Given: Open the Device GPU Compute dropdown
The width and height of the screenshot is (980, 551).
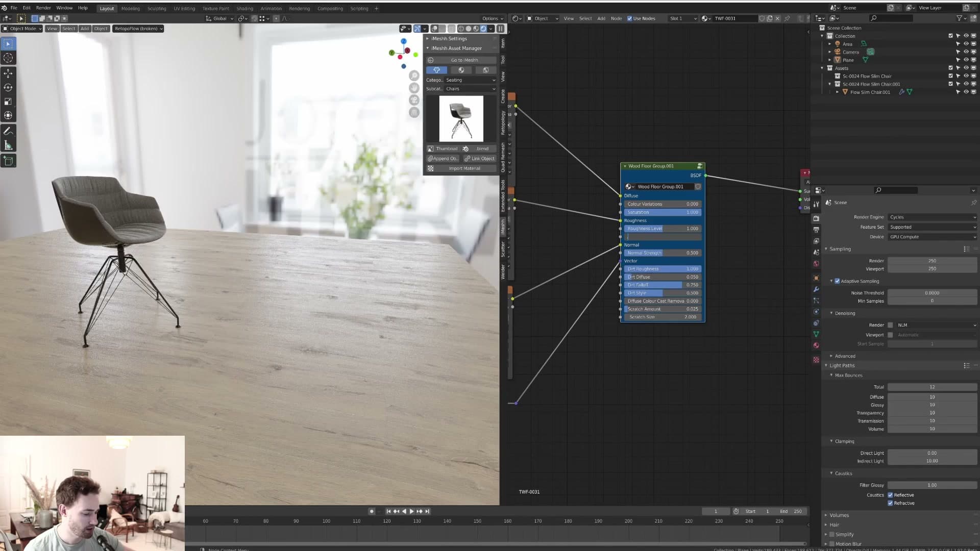Looking at the screenshot, I should click(933, 237).
